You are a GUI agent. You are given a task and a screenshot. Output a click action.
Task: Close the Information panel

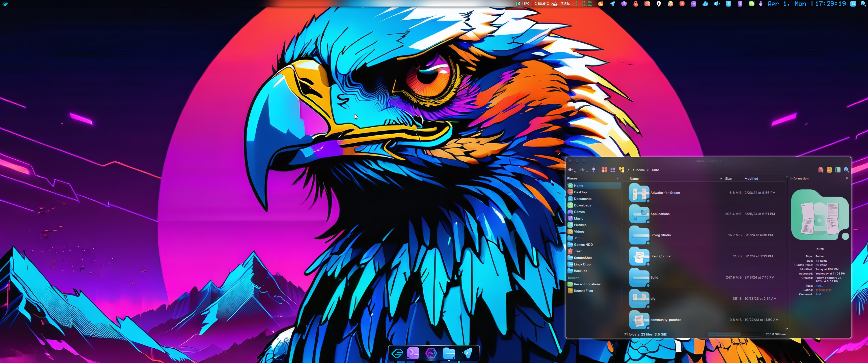(x=847, y=178)
